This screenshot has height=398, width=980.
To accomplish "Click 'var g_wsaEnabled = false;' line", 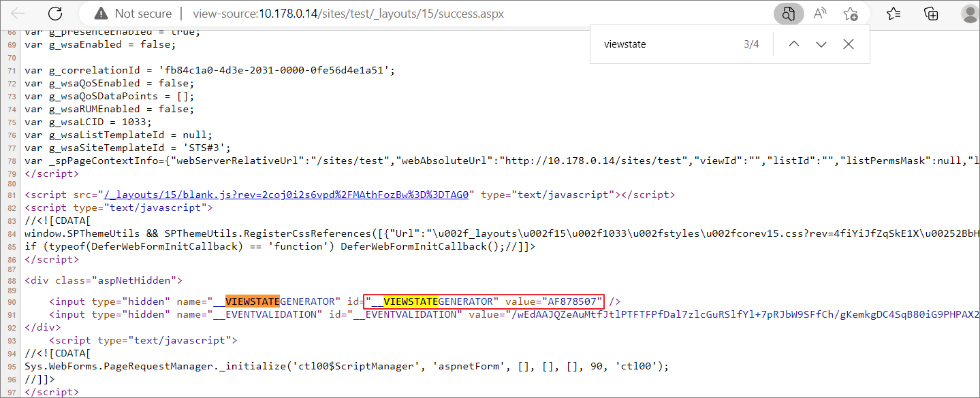I will point(99,44).
